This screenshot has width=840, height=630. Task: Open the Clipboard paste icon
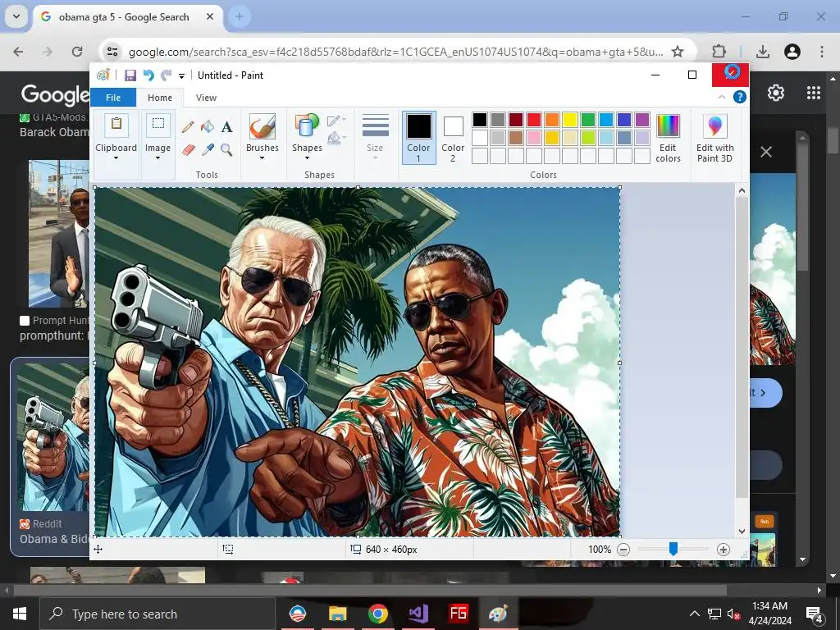click(x=116, y=126)
